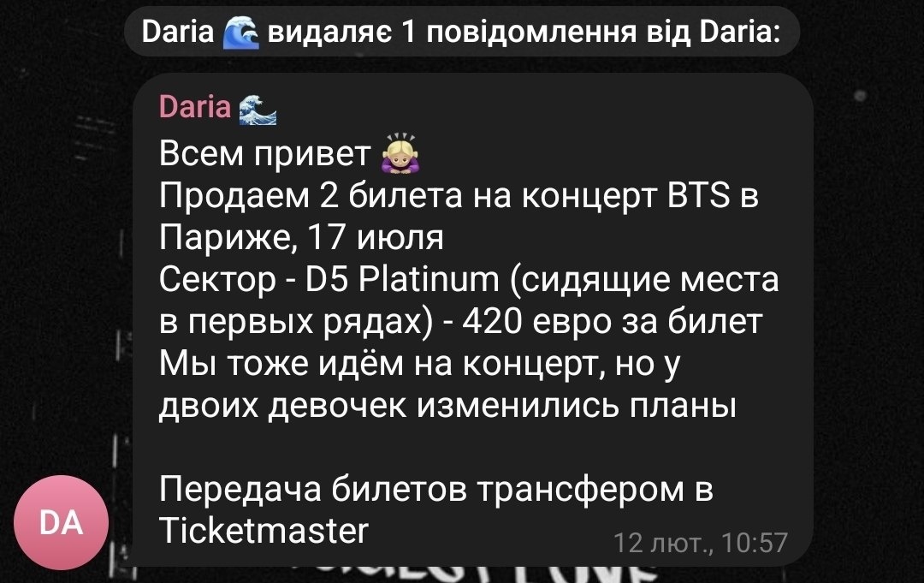Click the двоих девочек изменились планы line

447,406
